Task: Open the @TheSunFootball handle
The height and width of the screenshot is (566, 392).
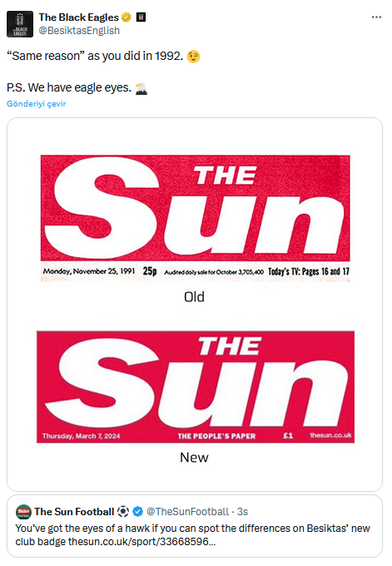Action: pyautogui.click(x=187, y=512)
